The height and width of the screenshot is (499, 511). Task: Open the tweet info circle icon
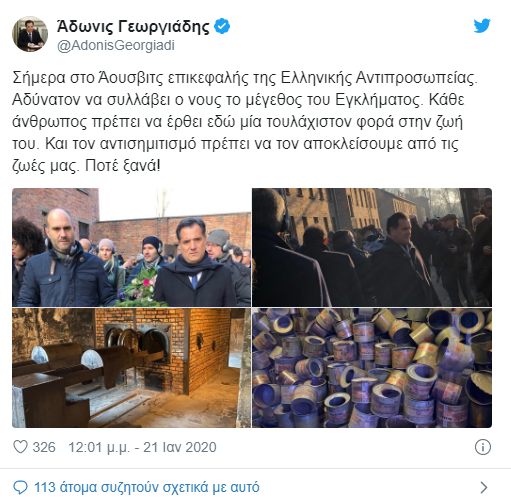coord(483,447)
